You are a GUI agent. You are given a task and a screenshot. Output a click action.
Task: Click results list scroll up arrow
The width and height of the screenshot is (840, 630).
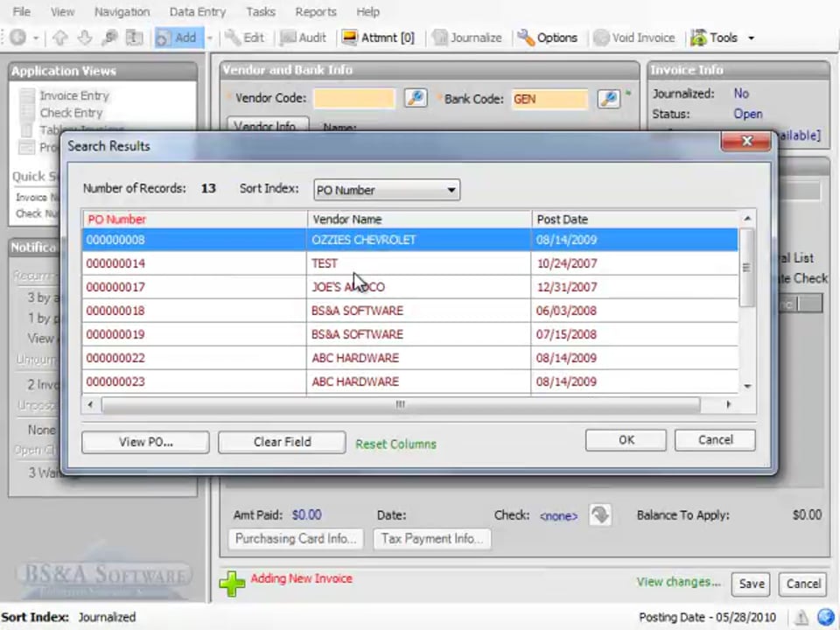tap(747, 219)
